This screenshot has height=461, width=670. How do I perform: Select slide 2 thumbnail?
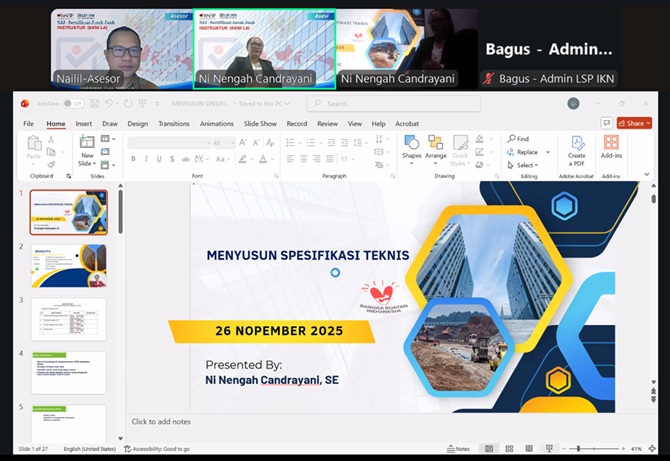[68, 265]
